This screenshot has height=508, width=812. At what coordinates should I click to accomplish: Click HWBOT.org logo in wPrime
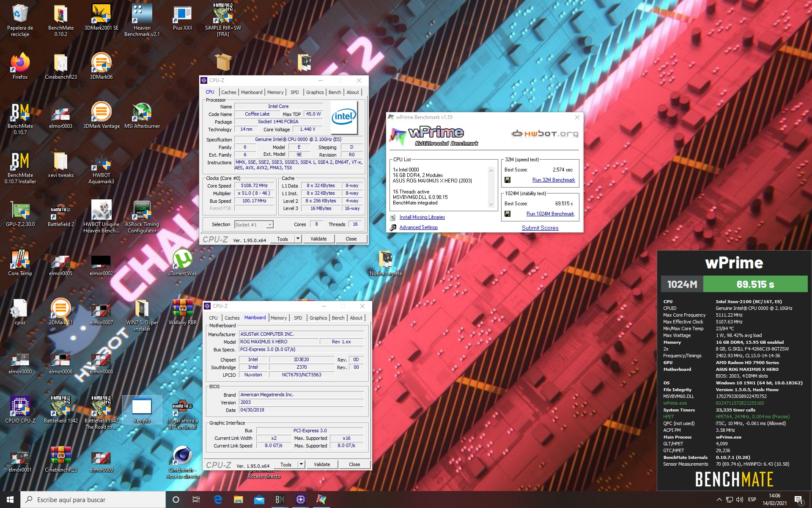545,134
